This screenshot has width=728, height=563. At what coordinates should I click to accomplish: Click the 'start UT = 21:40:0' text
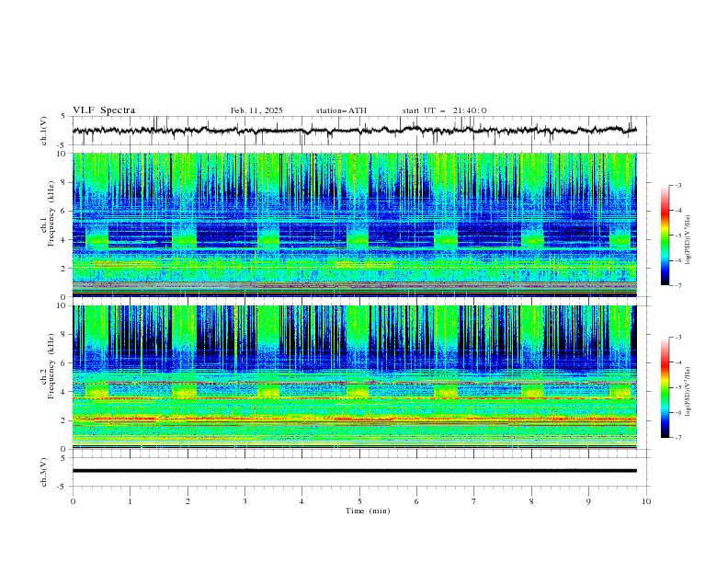point(444,110)
